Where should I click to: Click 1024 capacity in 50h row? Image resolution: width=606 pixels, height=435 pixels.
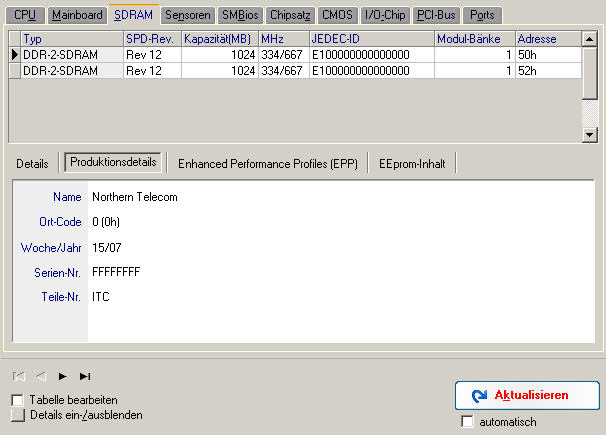click(x=220, y=55)
